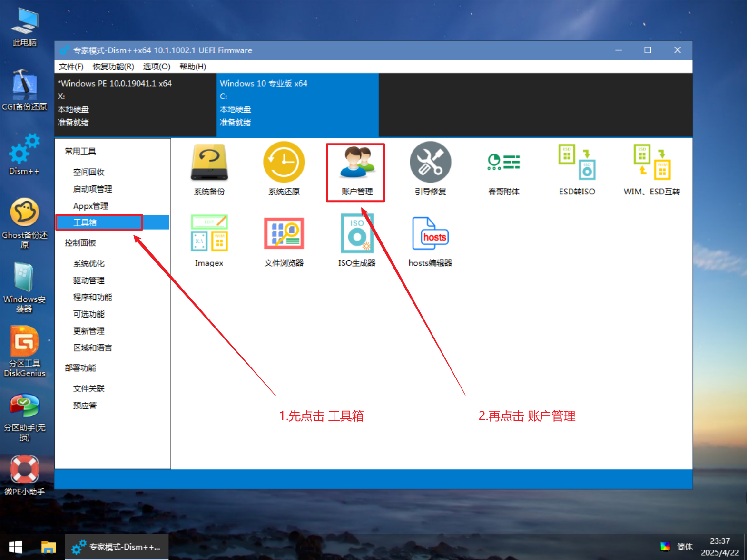Select Ghost备份还原 desktop icon
This screenshot has width=747, height=560.
[25, 223]
